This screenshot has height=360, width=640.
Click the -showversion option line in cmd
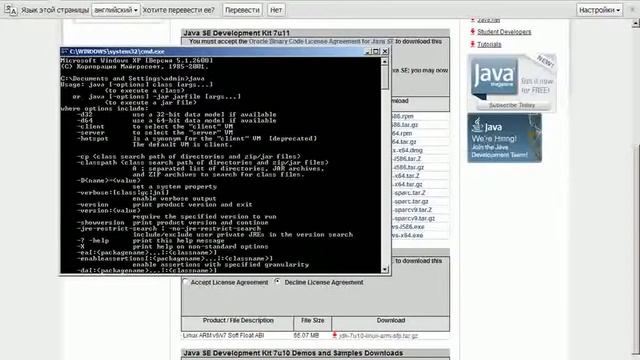pos(172,222)
